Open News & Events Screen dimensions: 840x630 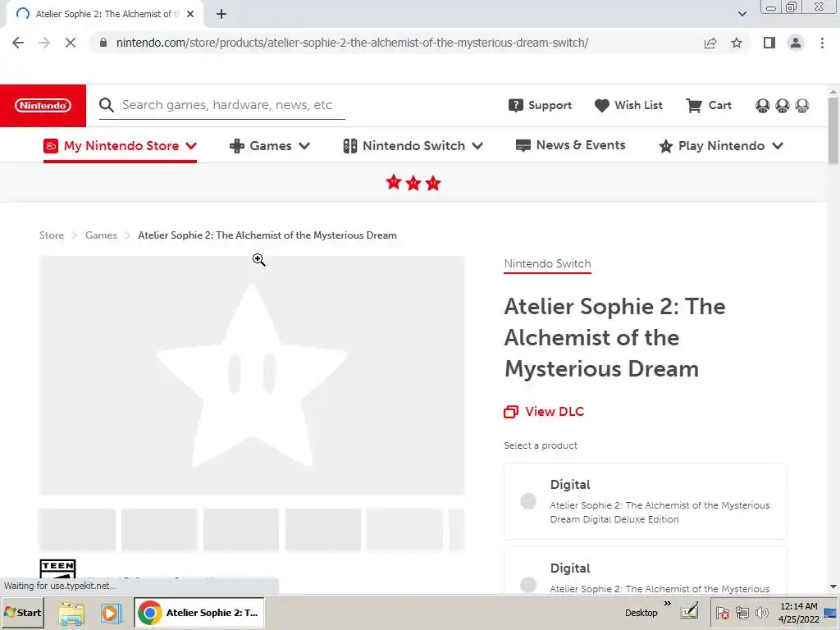[x=570, y=145]
